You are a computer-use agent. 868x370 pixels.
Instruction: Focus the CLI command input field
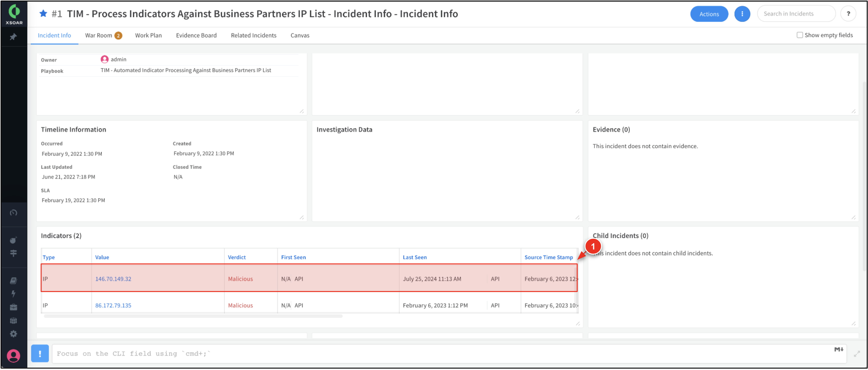[449, 354]
